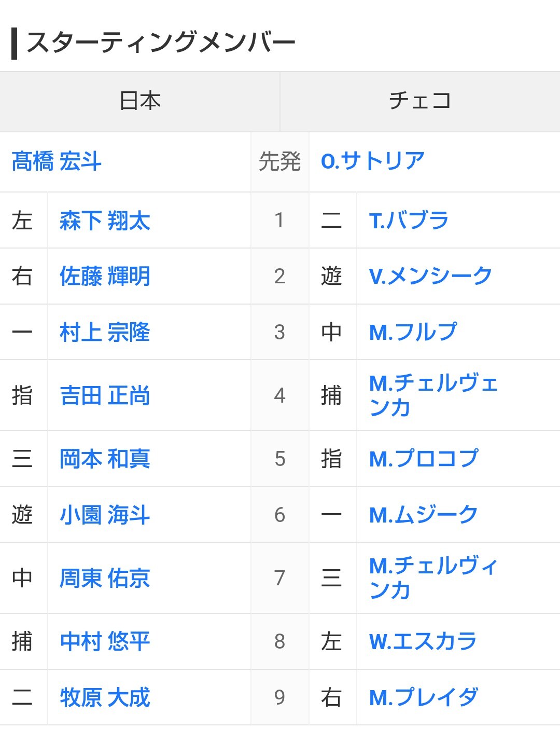The height and width of the screenshot is (742, 560).
Task: Open O.サトリア pitcher profile link
Action: point(373,161)
